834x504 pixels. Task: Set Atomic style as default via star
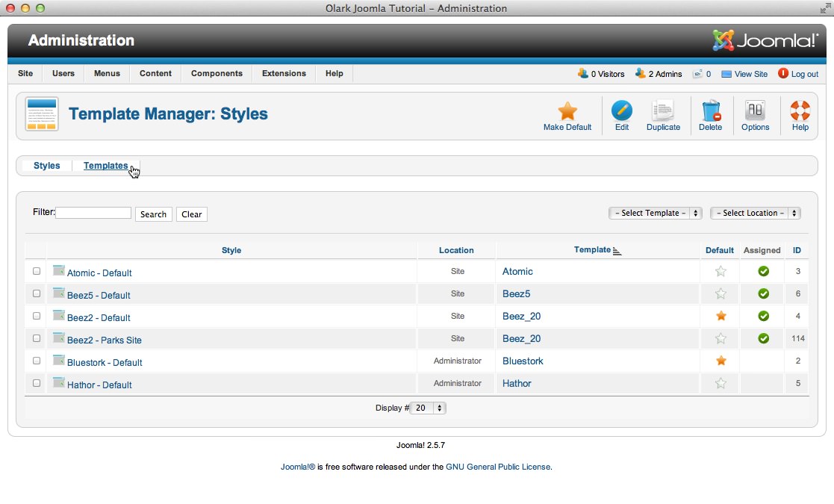point(721,272)
